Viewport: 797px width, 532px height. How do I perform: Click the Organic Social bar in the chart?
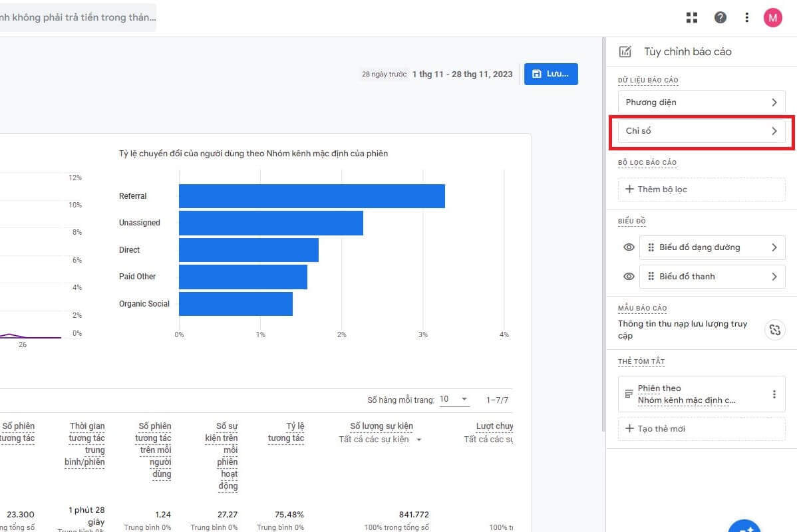236,304
